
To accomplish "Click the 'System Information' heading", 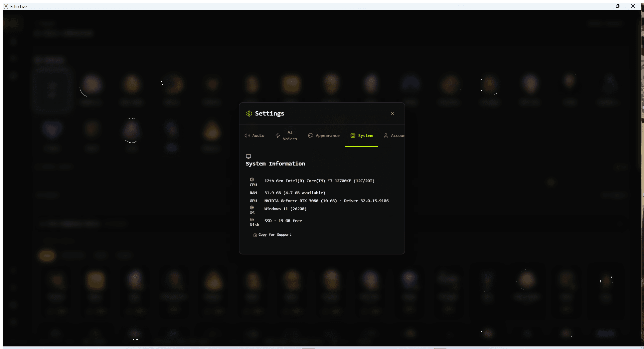I will click(275, 164).
